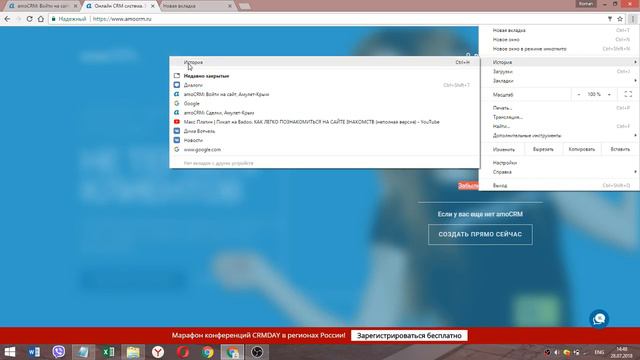The width and height of the screenshot is (640, 360).
Task: Reload the current page
Action: click(29, 19)
